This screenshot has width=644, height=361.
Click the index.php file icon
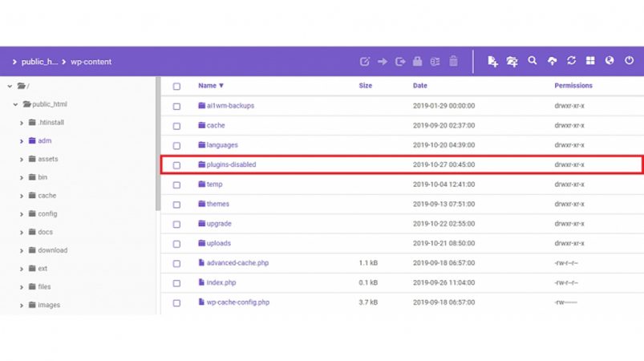tap(201, 282)
